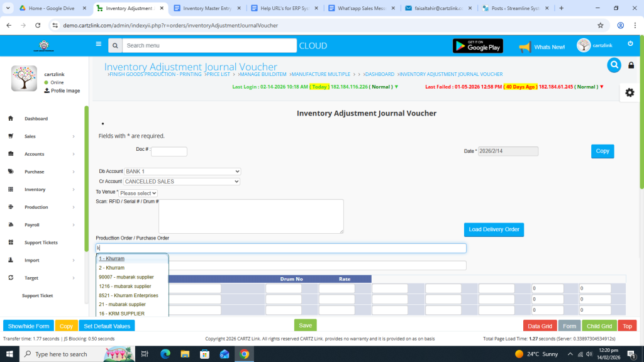This screenshot has height=362, width=644.
Task: Switch to the Inventory Master Entry tab
Action: (x=202, y=8)
